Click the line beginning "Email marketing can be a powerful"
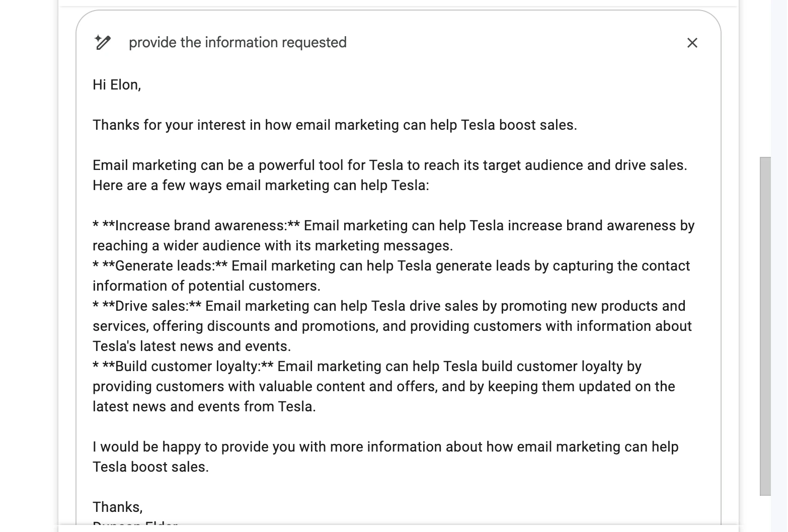The height and width of the screenshot is (532, 788). [389, 165]
